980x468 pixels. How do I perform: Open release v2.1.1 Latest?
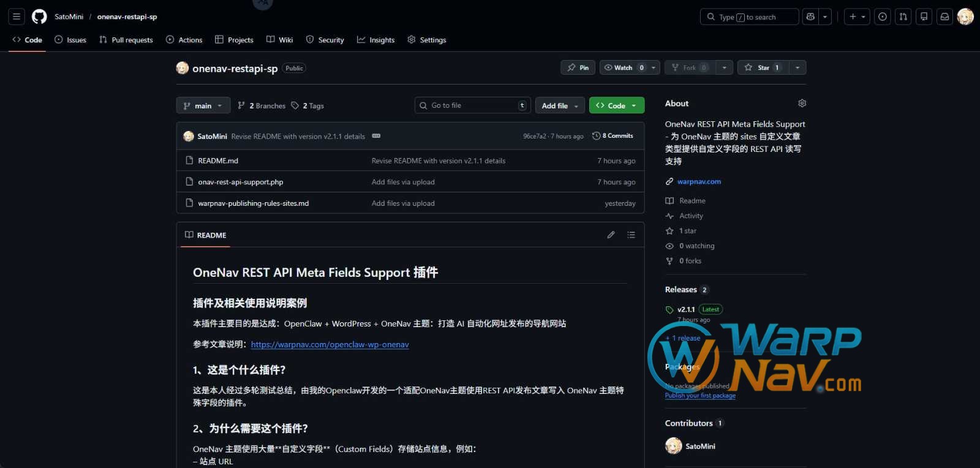(694, 309)
